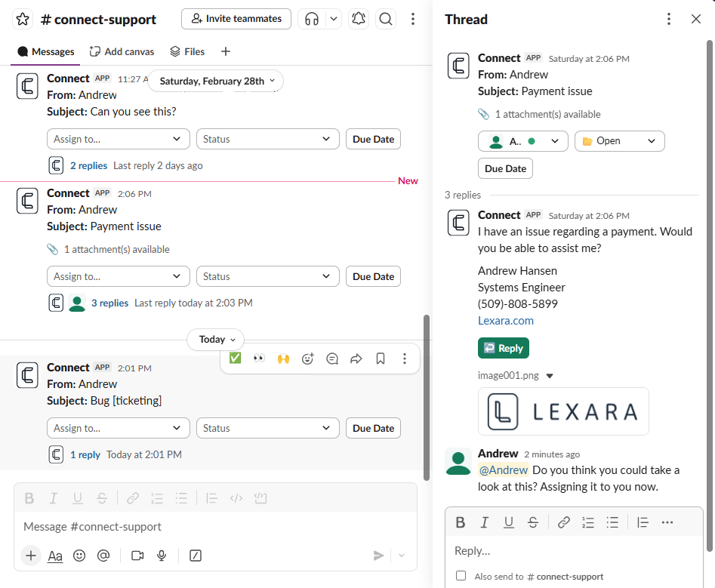This screenshot has width=715, height=588.
Task: Open the Open folder status dropdown in the thread
Action: [619, 141]
